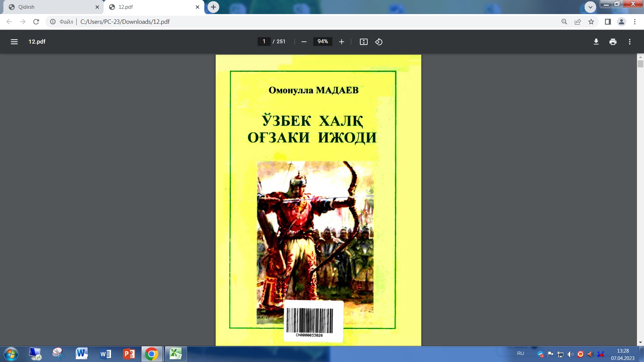
Task: Edit the page number field
Action: (264, 42)
